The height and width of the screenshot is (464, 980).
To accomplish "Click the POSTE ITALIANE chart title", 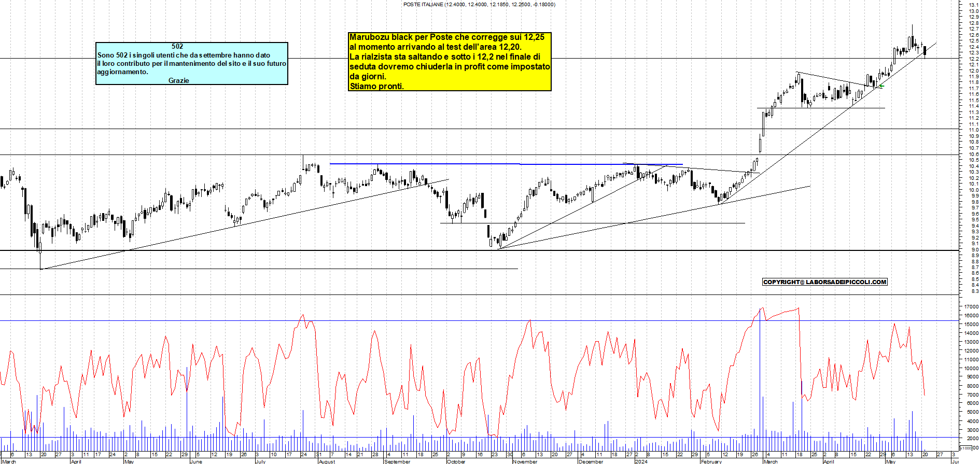I will click(x=479, y=4).
